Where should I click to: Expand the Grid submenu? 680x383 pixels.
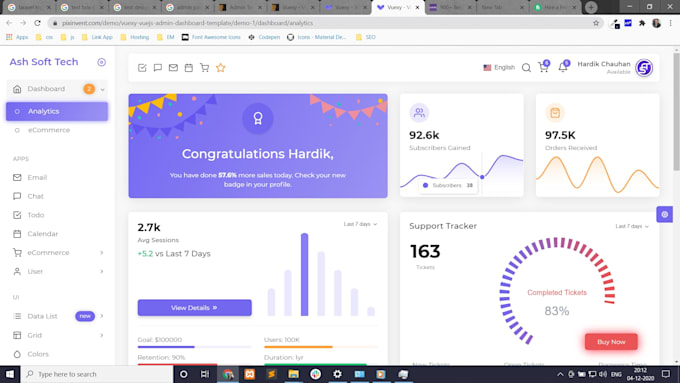(57, 335)
